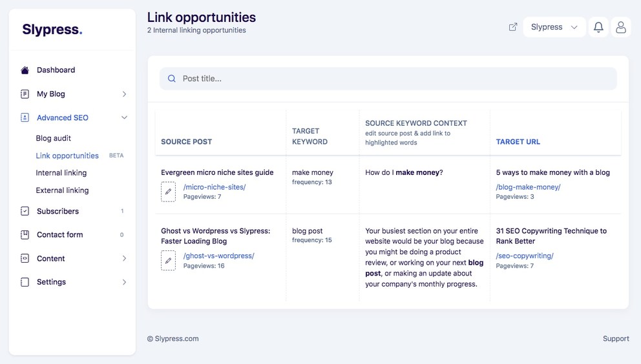
Task: Open the Slypress site dropdown
Action: point(554,27)
